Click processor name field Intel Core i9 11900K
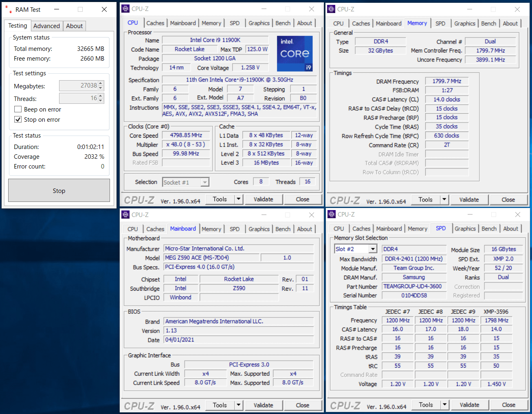 (x=215, y=40)
